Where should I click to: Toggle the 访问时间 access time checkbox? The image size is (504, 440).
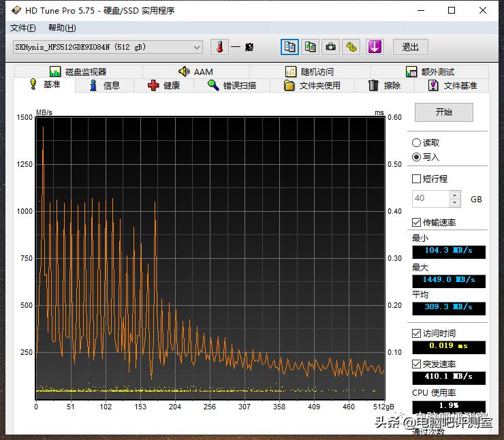click(416, 333)
